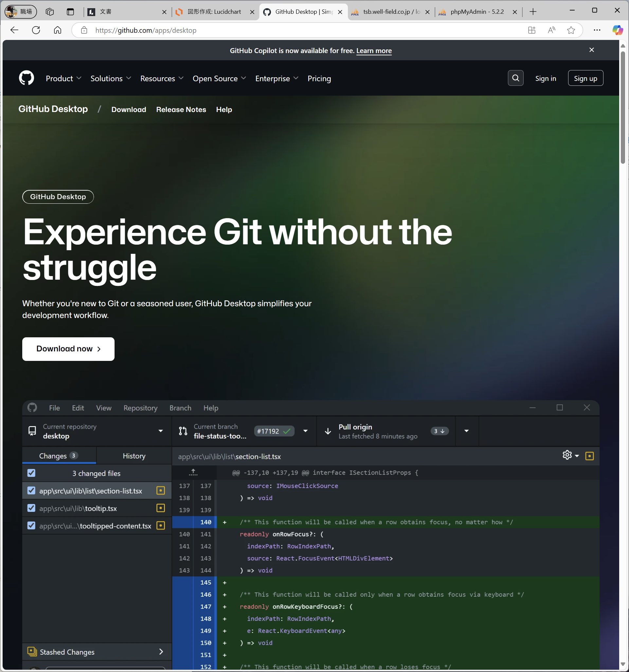The width and height of the screenshot is (629, 672).
Task: Open browser Settings and more ellipsis
Action: [597, 30]
